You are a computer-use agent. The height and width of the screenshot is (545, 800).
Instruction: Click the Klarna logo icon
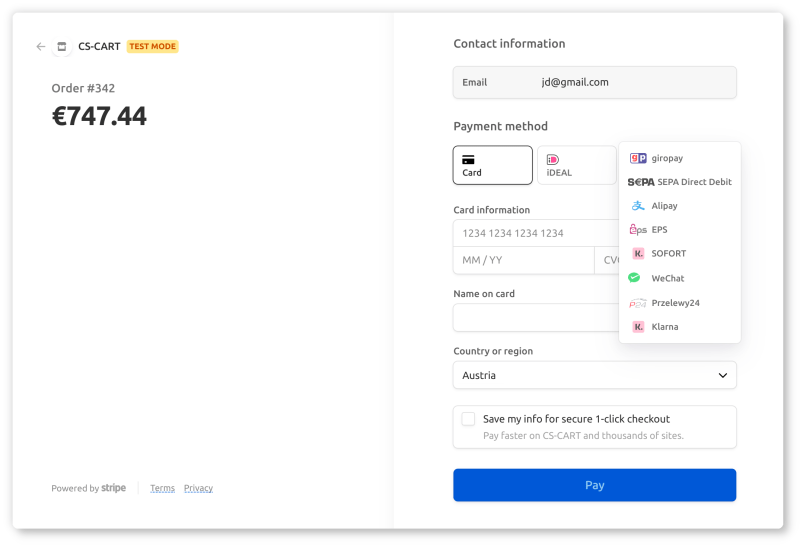point(638,327)
